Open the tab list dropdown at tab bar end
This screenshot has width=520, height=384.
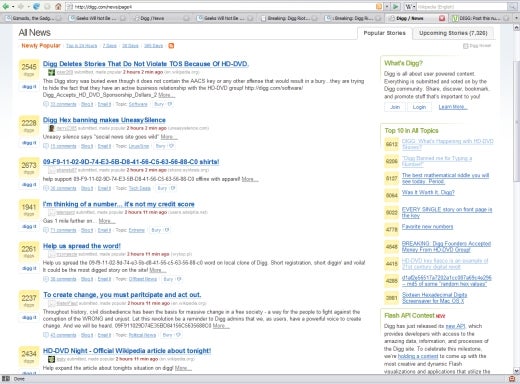pos(516,18)
